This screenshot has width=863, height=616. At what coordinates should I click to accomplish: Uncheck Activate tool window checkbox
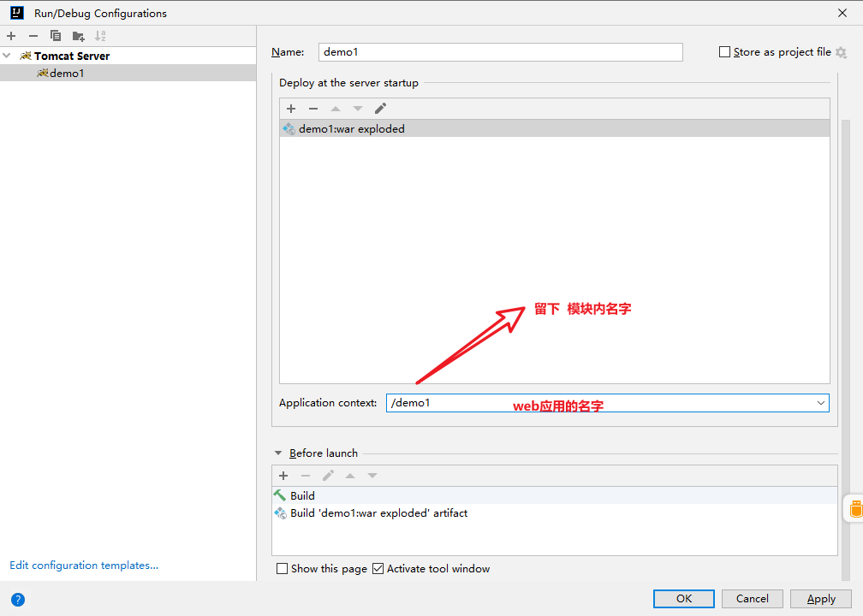click(378, 569)
